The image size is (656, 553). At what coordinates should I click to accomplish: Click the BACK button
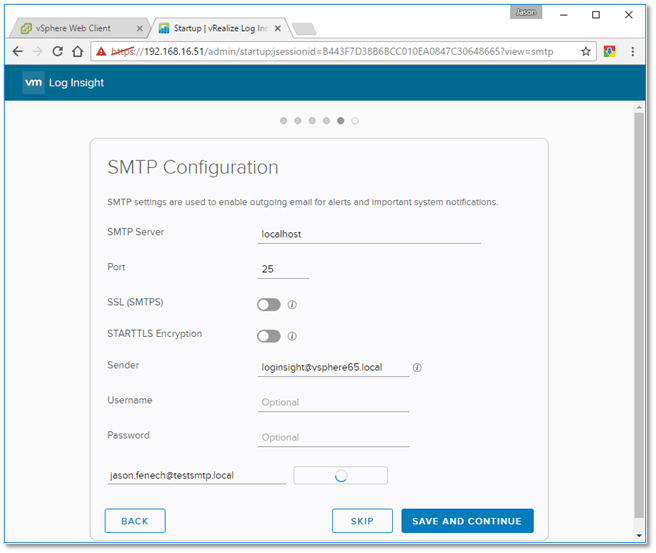tap(135, 521)
